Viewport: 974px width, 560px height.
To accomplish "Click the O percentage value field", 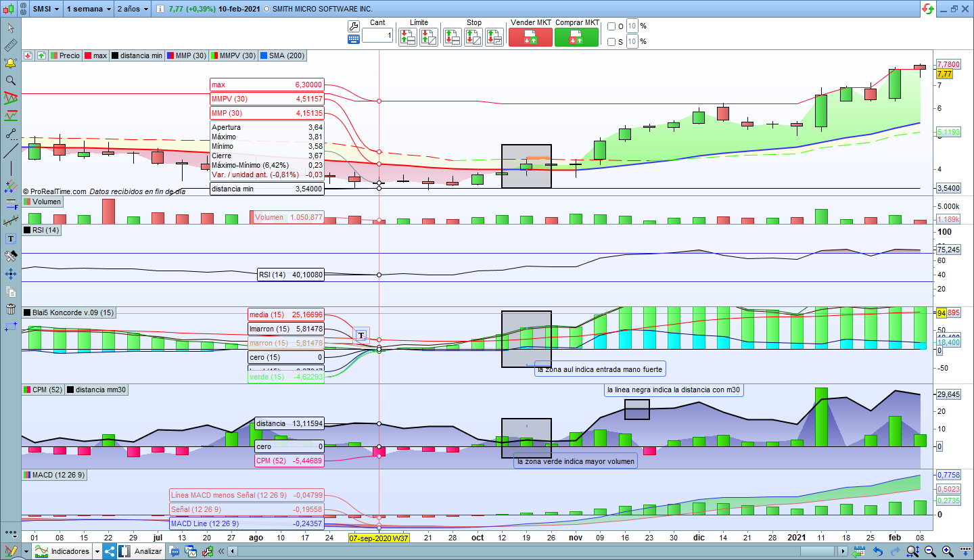I will (632, 26).
